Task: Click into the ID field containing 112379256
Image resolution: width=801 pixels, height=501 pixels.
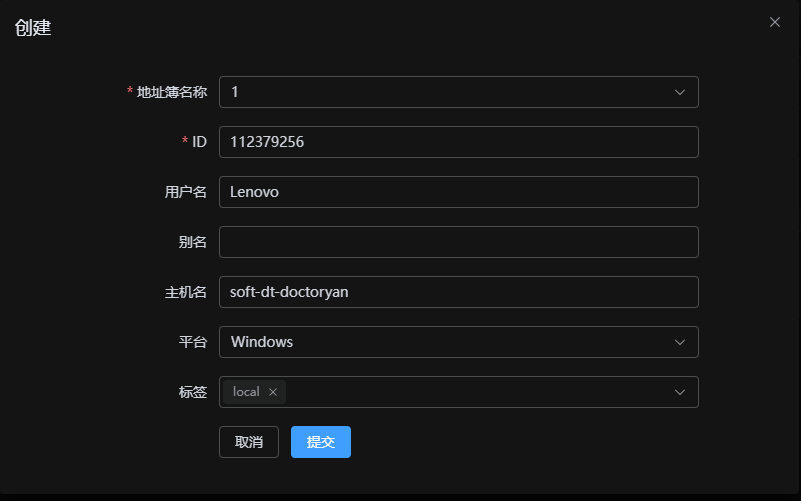Action: tap(458, 142)
